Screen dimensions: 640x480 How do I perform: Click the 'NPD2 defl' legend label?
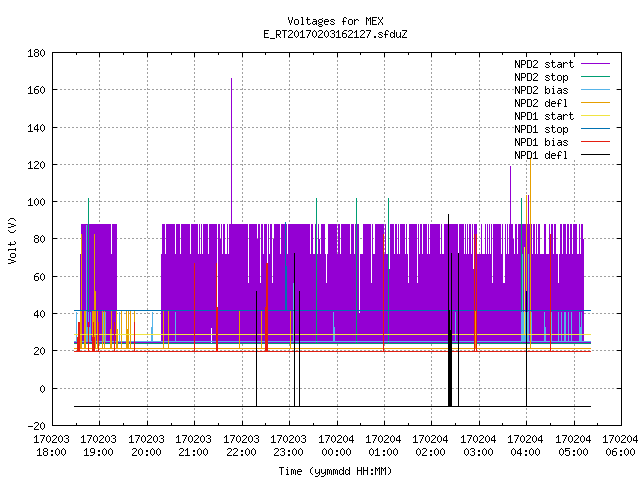click(x=541, y=103)
